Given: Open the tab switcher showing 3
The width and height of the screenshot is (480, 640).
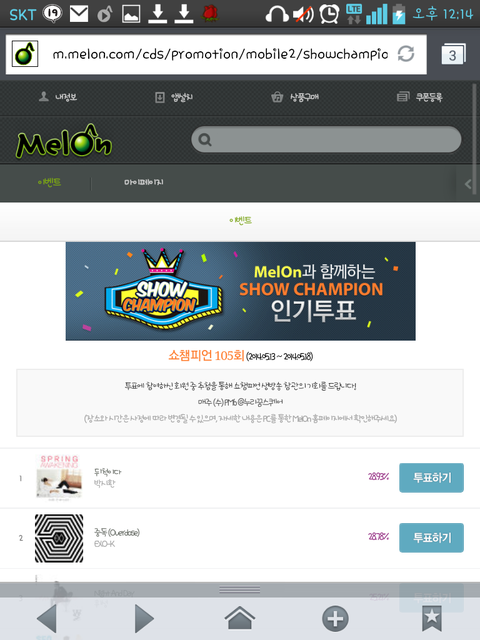Looking at the screenshot, I should (453, 54).
